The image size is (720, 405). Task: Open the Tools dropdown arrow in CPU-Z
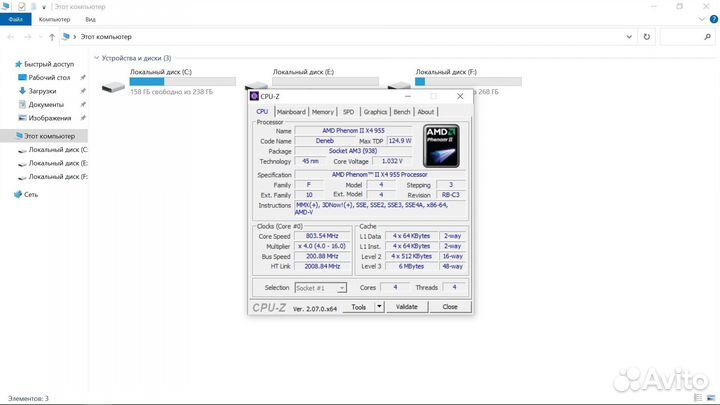pos(376,307)
